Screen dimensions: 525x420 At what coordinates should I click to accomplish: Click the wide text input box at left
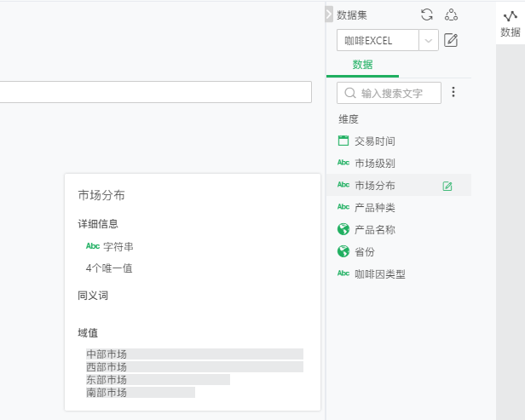[x=155, y=92]
